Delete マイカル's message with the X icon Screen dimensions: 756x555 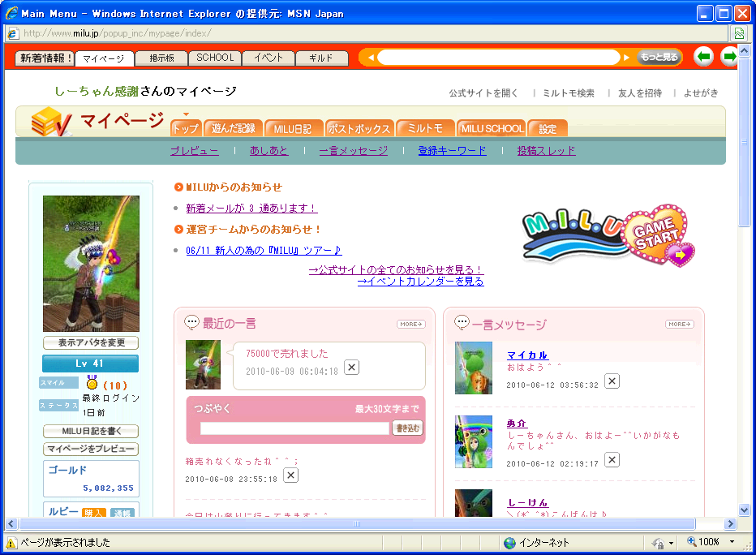[612, 381]
